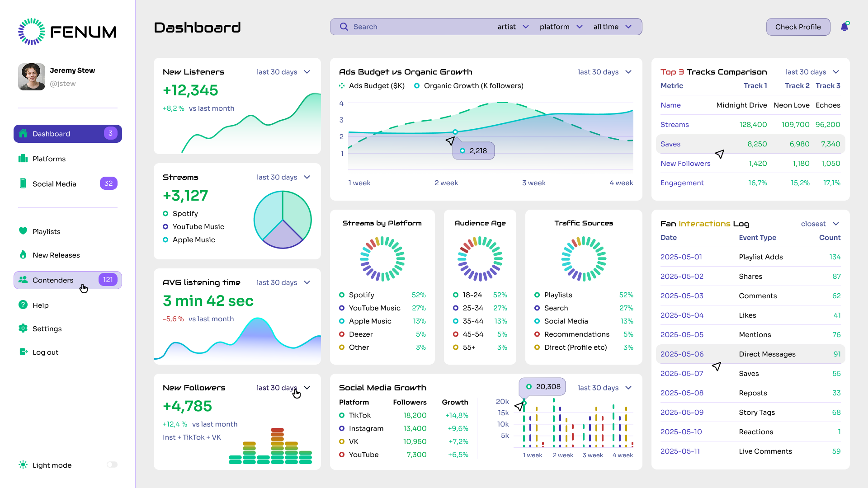Click the Log out icon
The width and height of the screenshot is (868, 488).
[x=23, y=352]
